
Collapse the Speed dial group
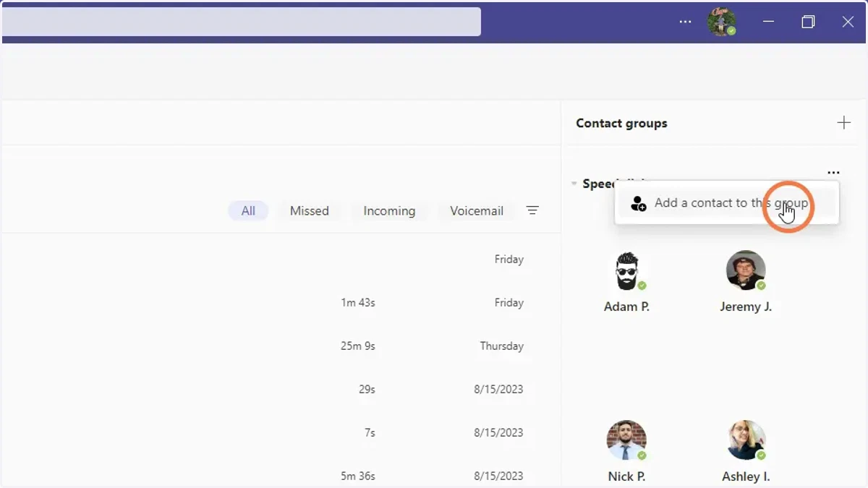click(574, 184)
